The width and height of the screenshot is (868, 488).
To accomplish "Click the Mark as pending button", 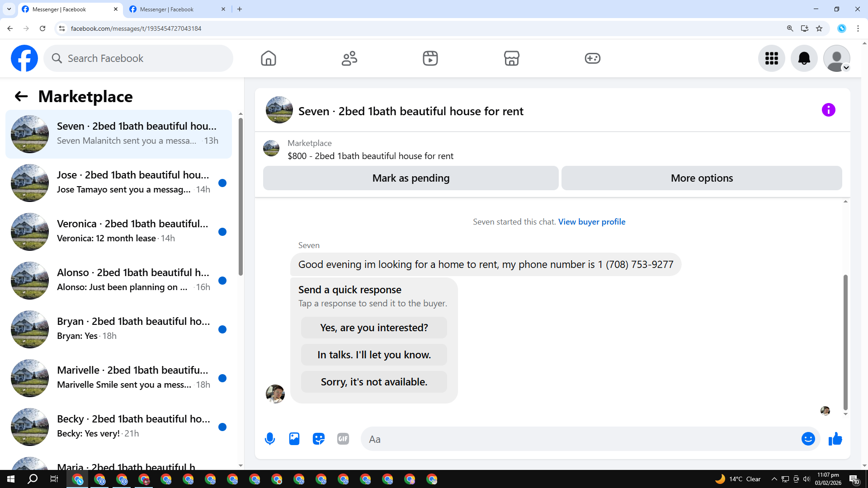I will point(410,178).
